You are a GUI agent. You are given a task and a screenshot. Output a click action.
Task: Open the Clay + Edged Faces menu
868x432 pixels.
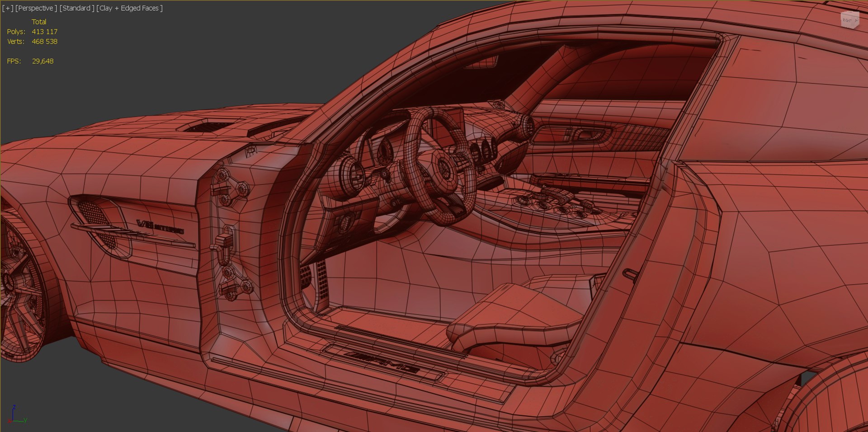[x=130, y=8]
